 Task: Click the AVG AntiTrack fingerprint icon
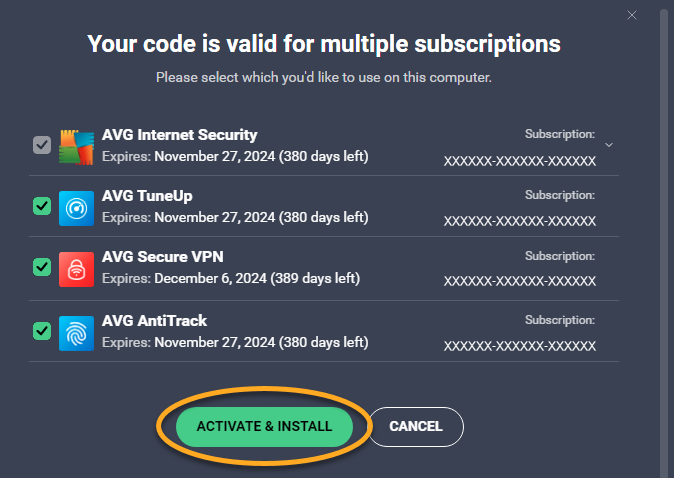(x=76, y=330)
